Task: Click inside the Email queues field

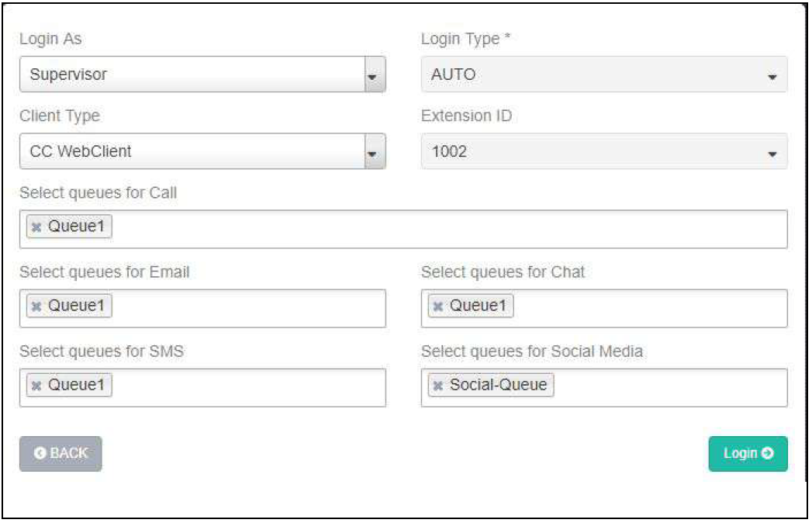Action: pyautogui.click(x=248, y=308)
